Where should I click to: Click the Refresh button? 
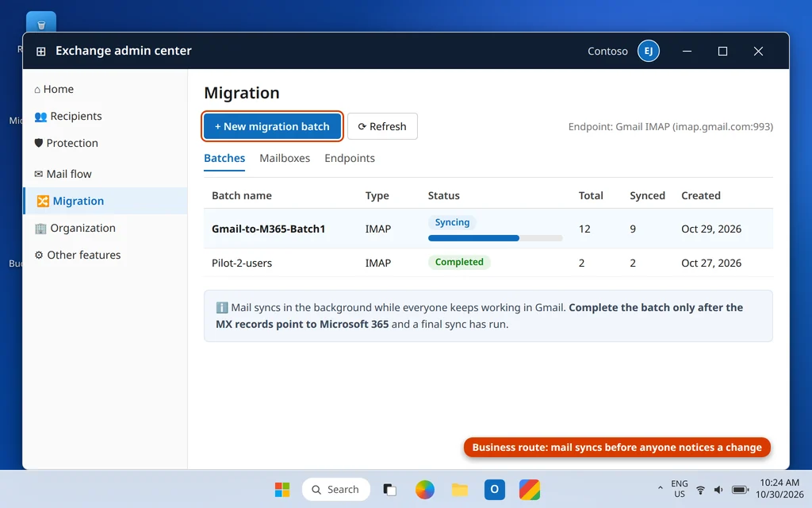click(x=382, y=126)
